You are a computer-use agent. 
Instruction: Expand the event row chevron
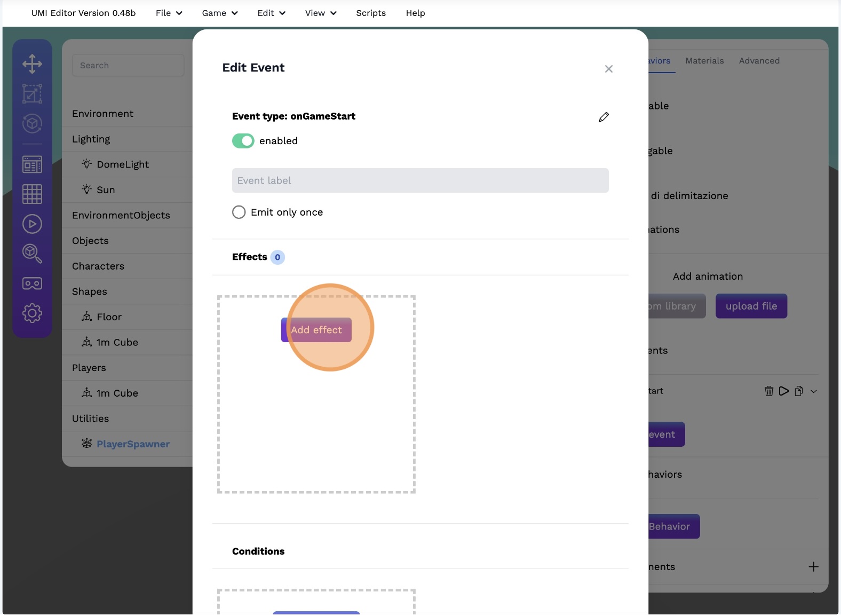point(813,391)
